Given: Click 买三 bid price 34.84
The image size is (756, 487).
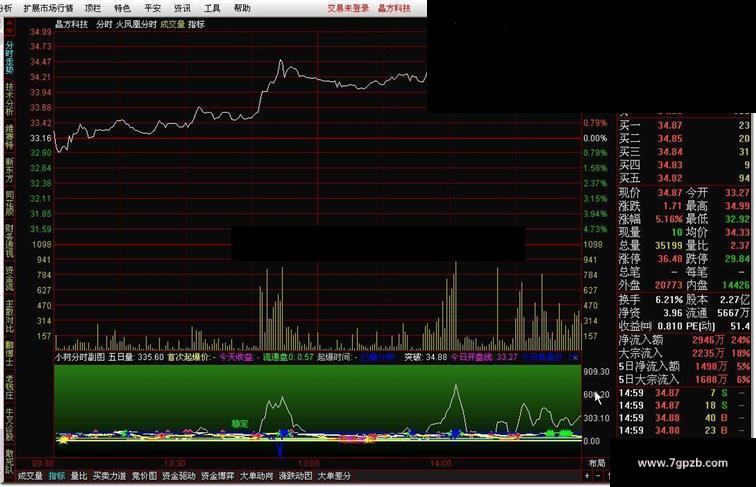Looking at the screenshot, I should coord(670,151).
